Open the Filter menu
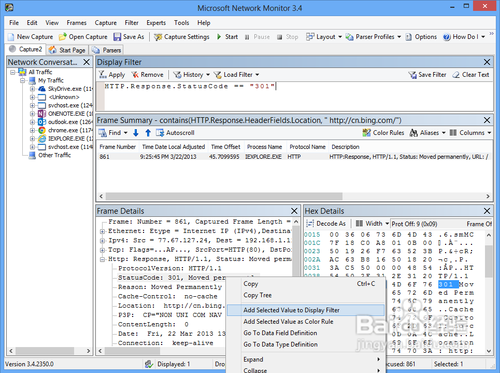500x373 pixels. coord(131,23)
